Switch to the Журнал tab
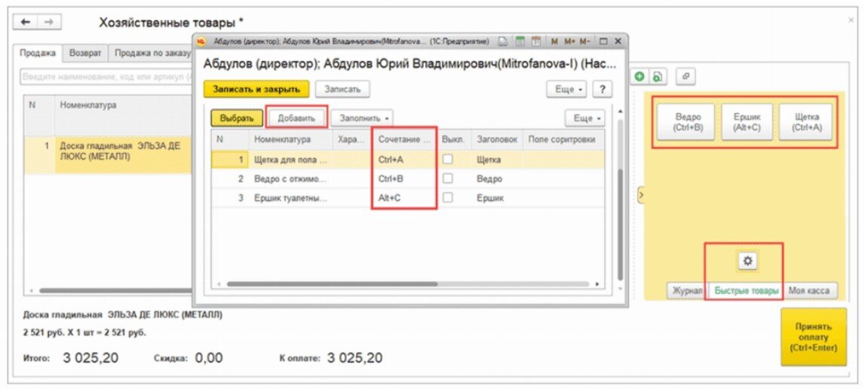Screen dimensions: 868x389 click(x=687, y=290)
